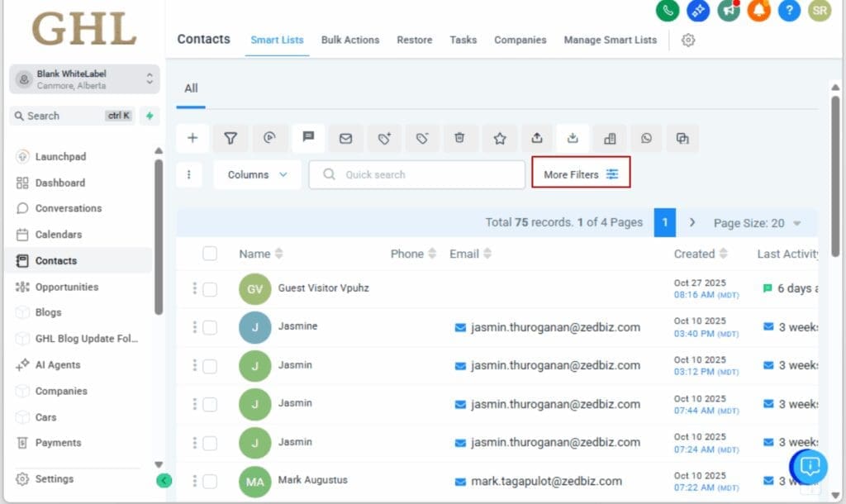Image resolution: width=846 pixels, height=504 pixels.
Task: Open the filter funnel icon in contacts toolbar
Action: click(231, 138)
